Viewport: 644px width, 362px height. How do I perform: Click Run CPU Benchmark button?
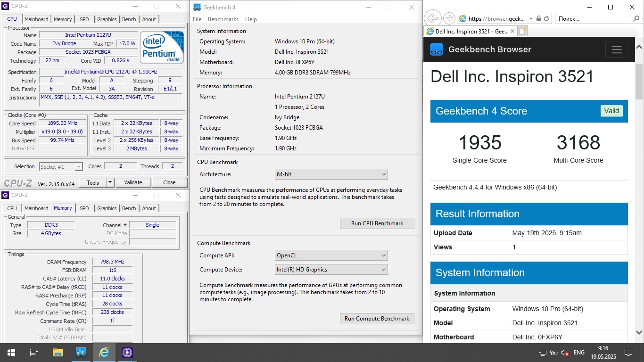click(x=377, y=223)
